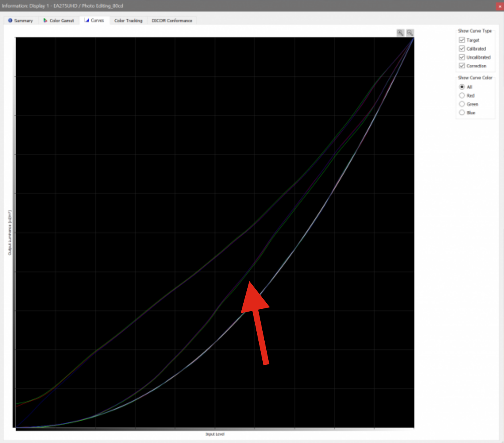Click the Input Level axis label
The image size is (504, 443).
coord(215,434)
